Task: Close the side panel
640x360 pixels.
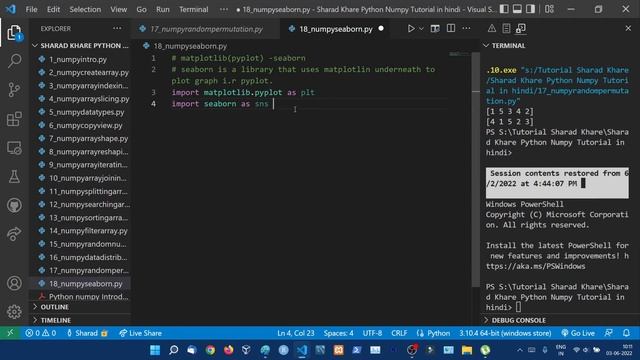Action: (x=628, y=28)
